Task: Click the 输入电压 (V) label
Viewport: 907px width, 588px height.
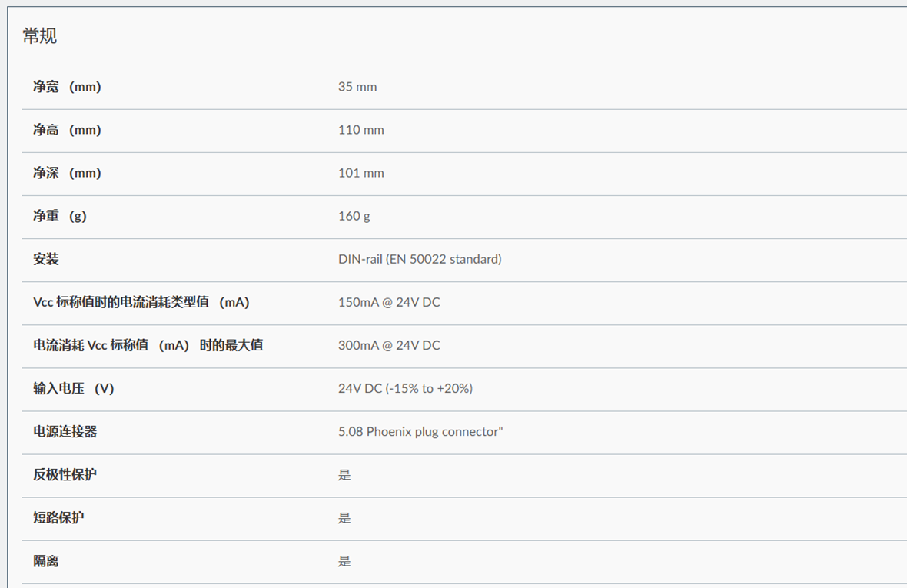Action: coord(73,388)
